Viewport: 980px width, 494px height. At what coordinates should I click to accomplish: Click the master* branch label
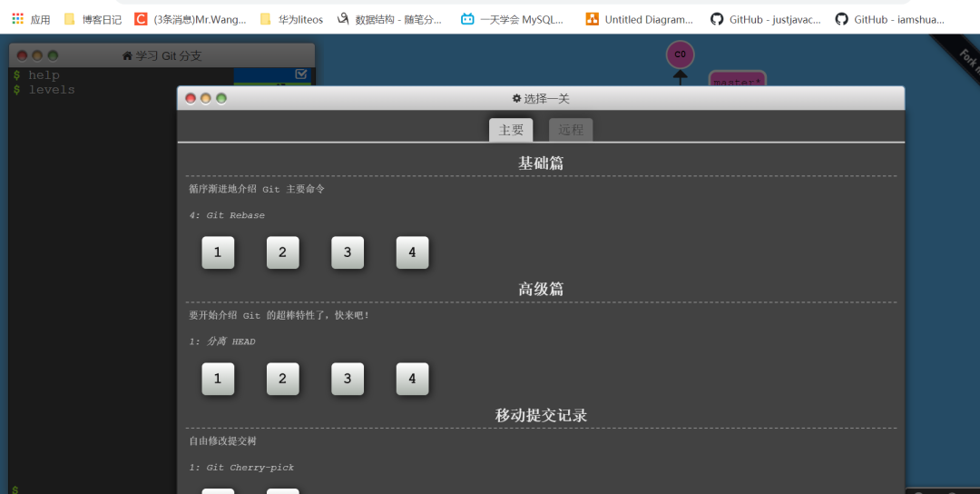738,80
